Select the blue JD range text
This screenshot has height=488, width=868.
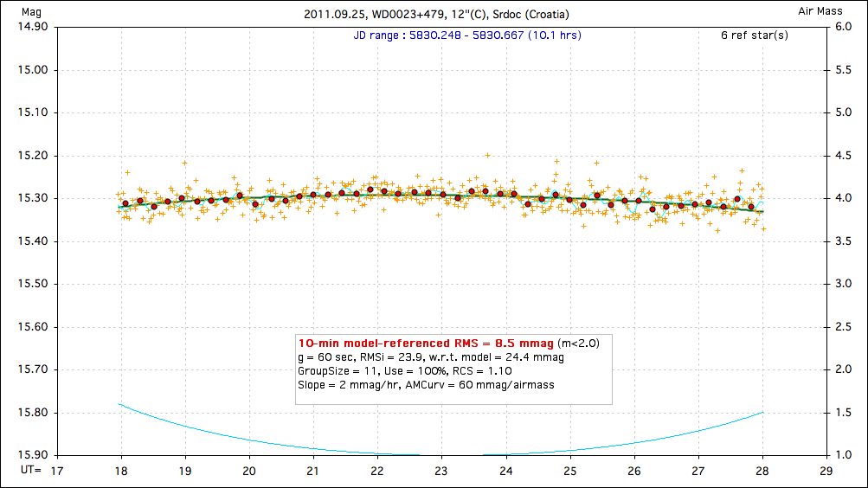(x=467, y=35)
